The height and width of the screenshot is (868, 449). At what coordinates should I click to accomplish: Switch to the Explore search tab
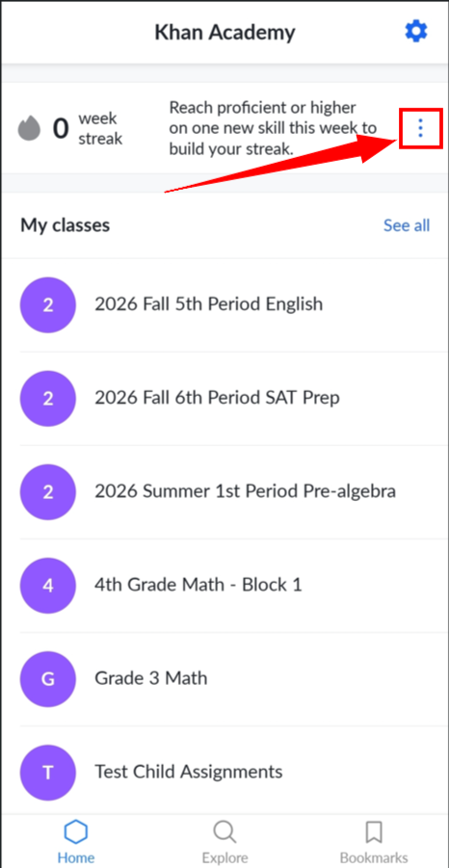tap(224, 841)
